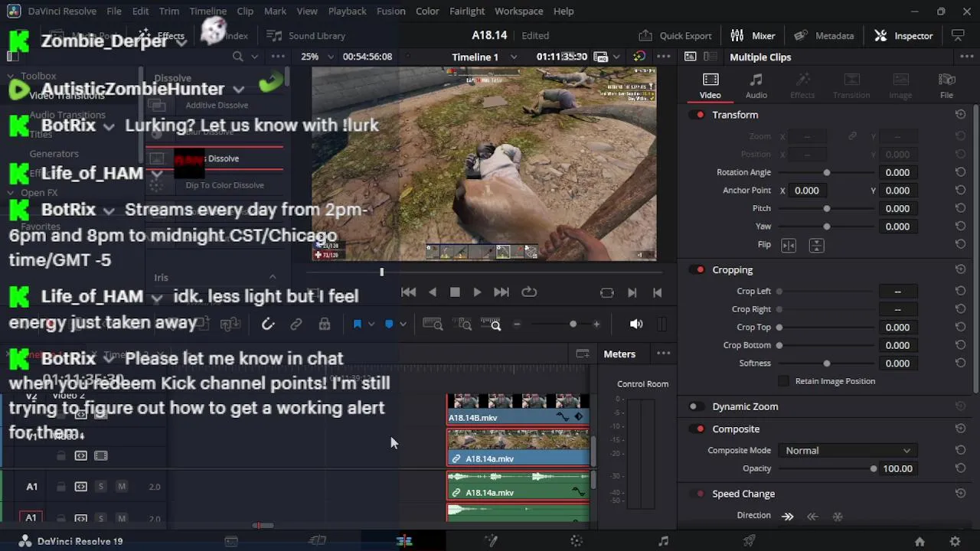Screen dimensions: 980x551
Task: Adjust the Opacity slider handle
Action: [874, 469]
